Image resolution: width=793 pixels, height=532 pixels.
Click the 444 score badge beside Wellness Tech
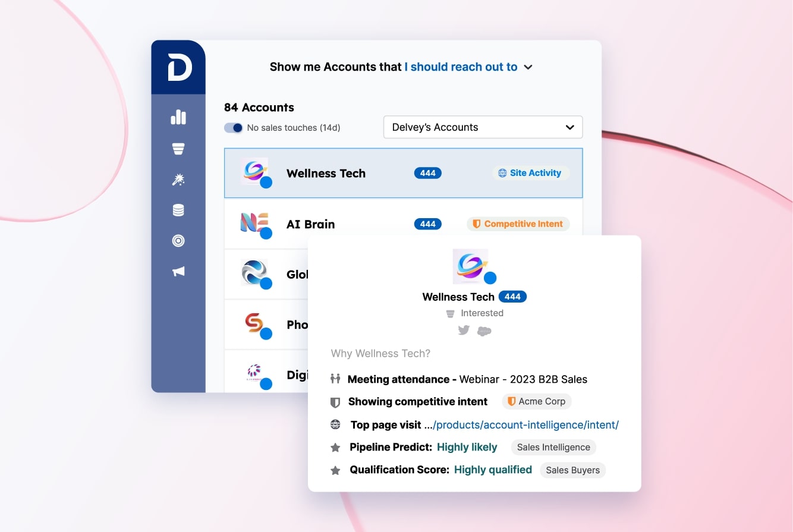(427, 173)
